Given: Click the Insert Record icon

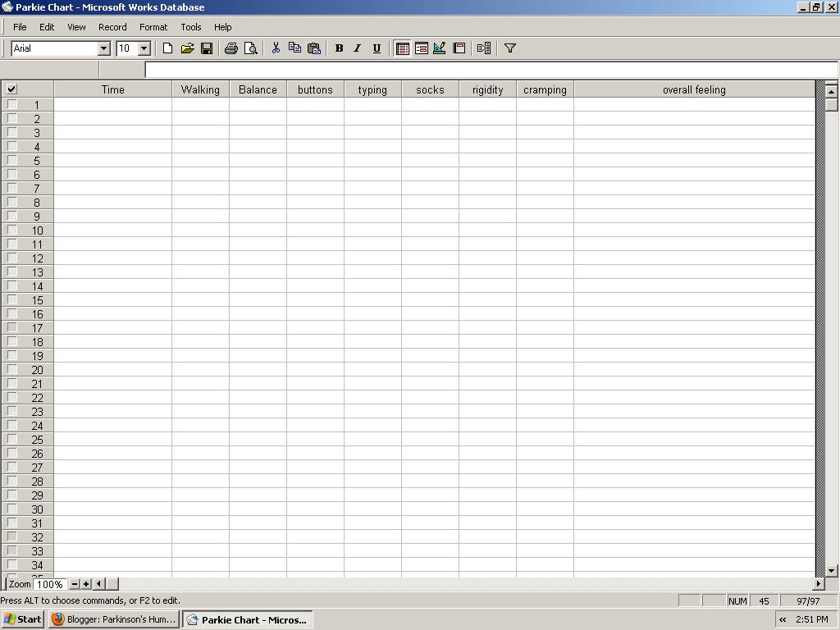Looking at the screenshot, I should point(484,48).
